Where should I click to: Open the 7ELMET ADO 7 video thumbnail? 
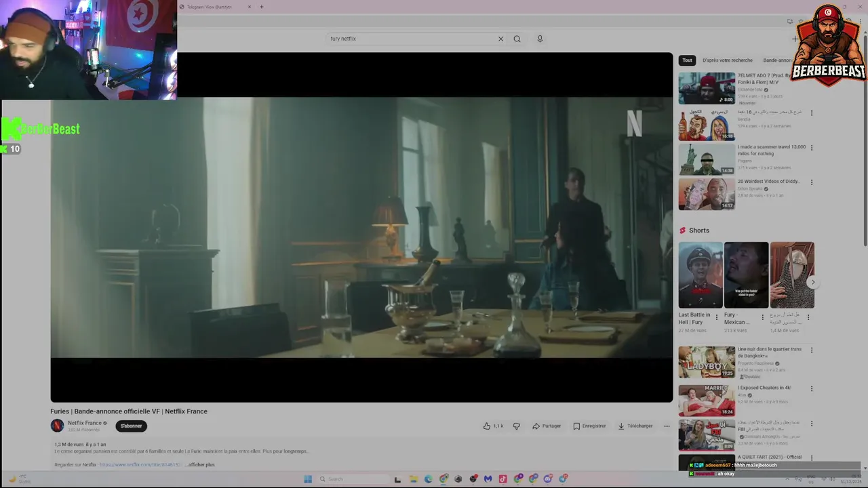pyautogui.click(x=707, y=88)
